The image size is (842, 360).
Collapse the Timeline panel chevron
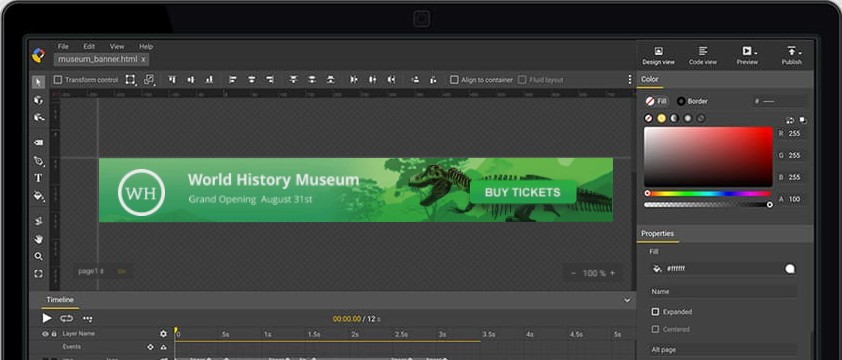coord(627,300)
